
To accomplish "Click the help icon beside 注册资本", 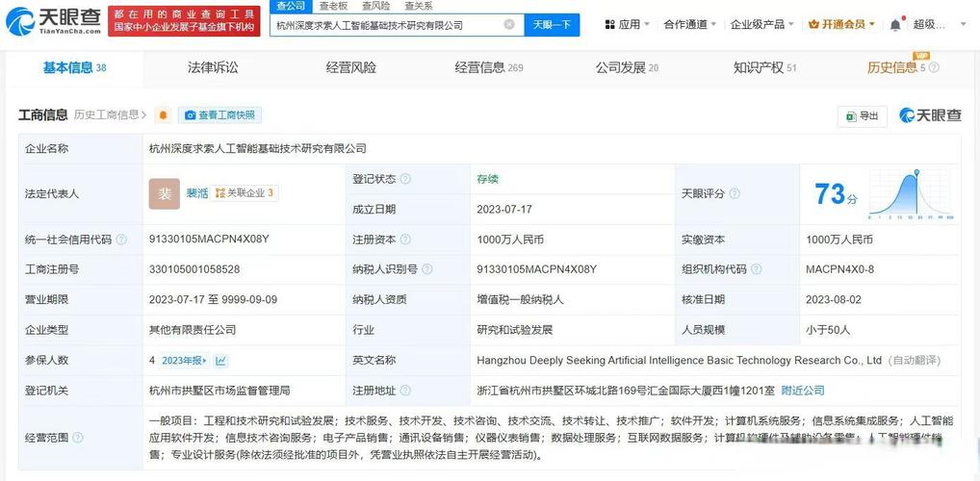I will point(405,240).
